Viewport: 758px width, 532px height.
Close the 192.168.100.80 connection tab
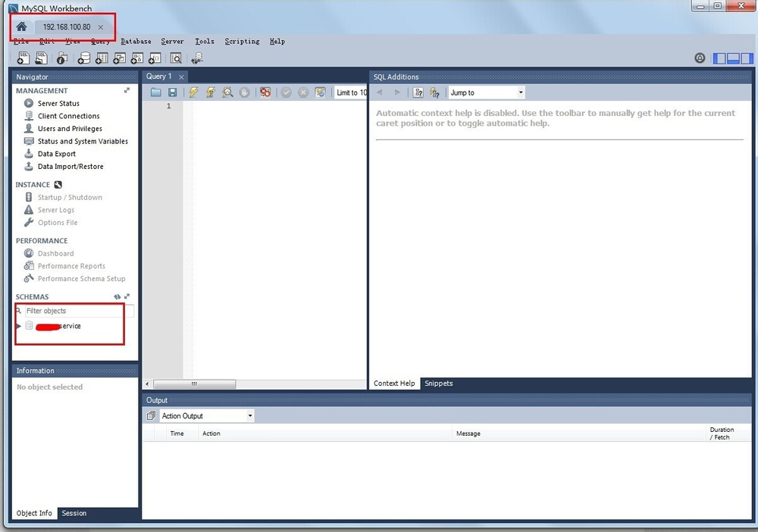click(x=101, y=27)
